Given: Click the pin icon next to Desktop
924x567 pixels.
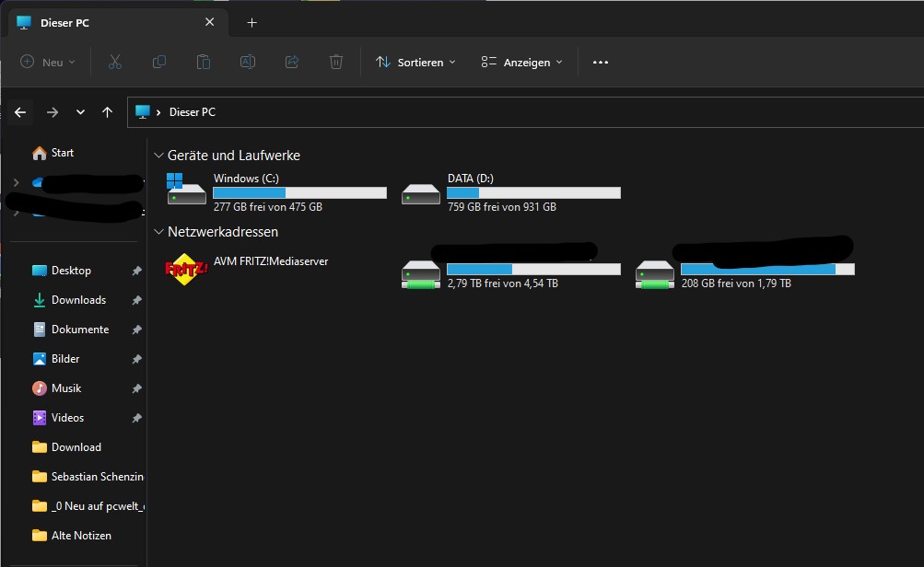Looking at the screenshot, I should coord(136,271).
